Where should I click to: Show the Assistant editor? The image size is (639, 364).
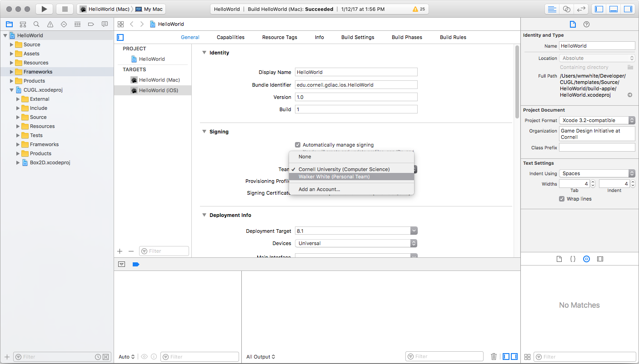(566, 9)
